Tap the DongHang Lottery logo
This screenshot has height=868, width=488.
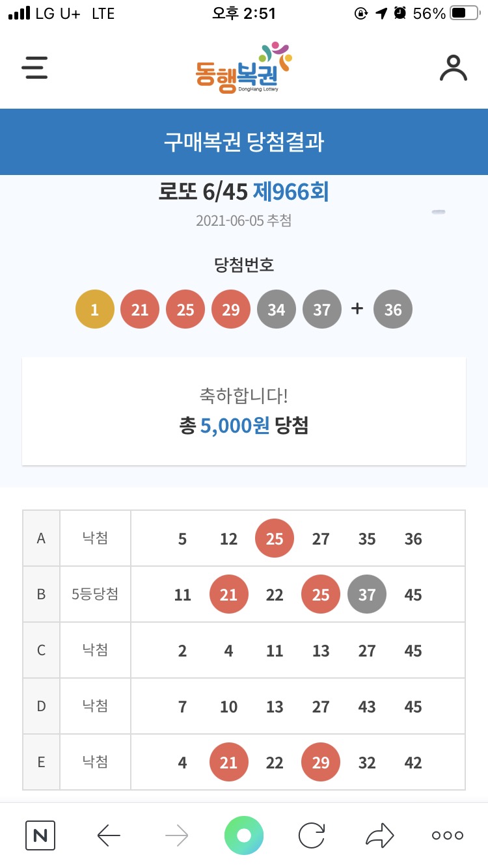click(243, 68)
